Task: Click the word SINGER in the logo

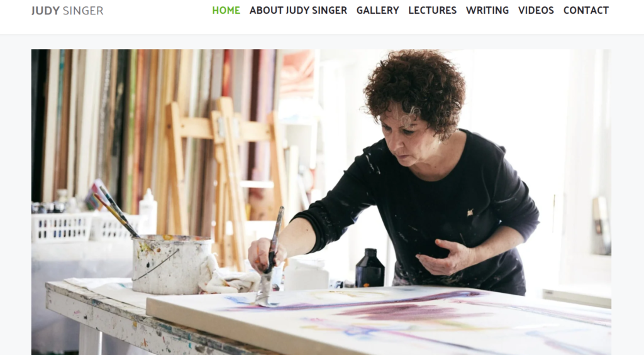Action: point(83,11)
